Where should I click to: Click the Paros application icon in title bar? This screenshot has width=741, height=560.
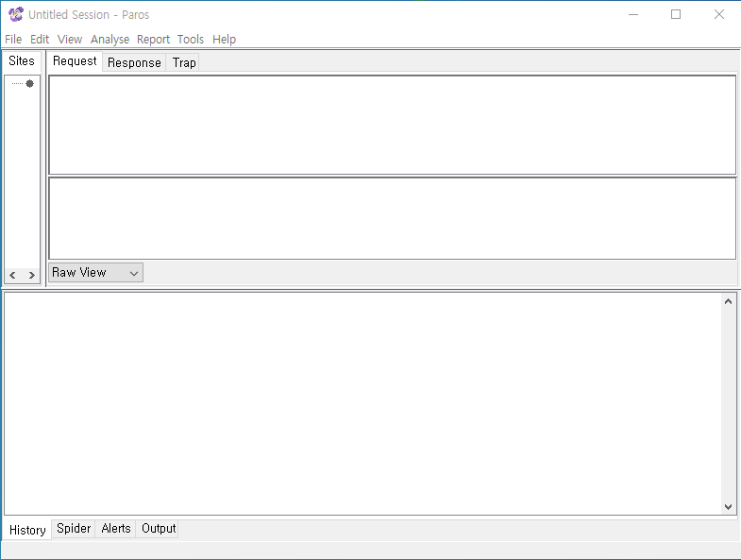tap(16, 15)
